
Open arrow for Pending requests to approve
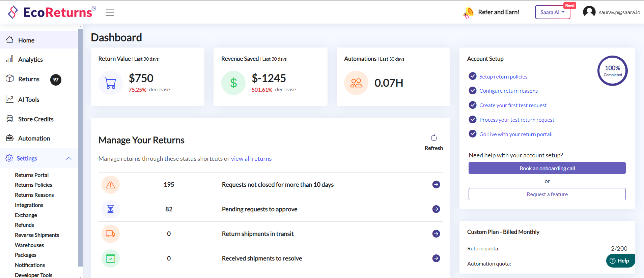(436, 209)
